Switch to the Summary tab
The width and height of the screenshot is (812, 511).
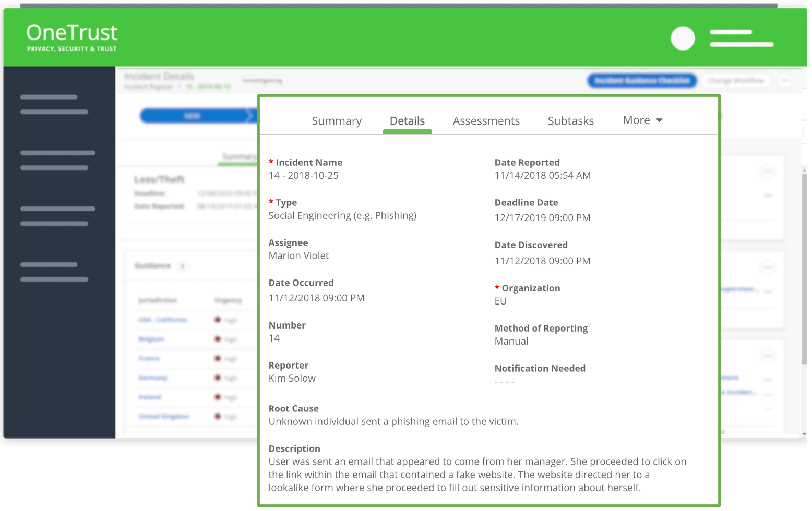coord(337,121)
